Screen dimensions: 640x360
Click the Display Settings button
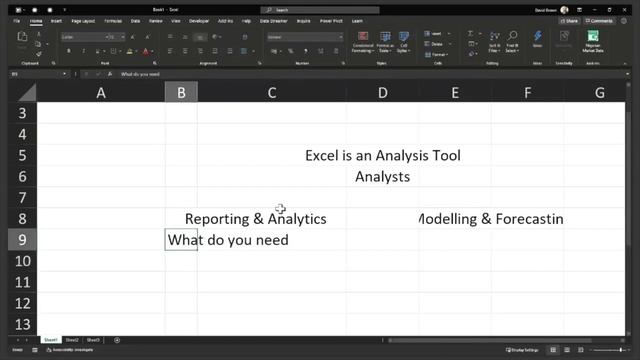pos(522,350)
